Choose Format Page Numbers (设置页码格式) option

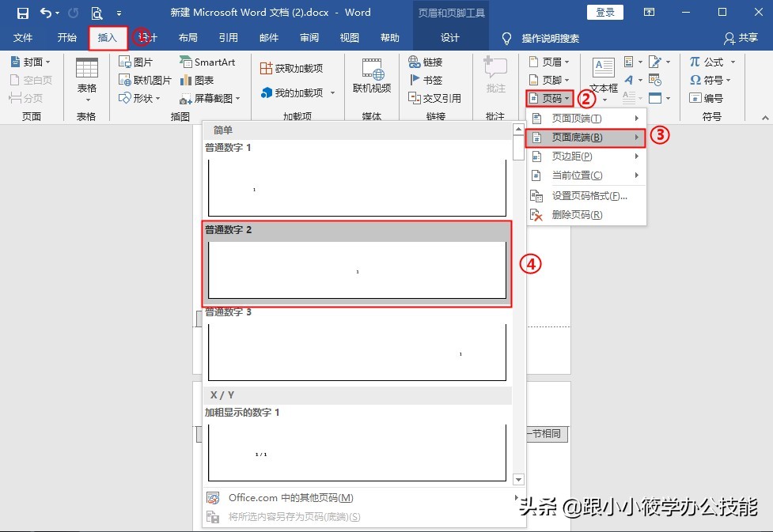pyautogui.click(x=586, y=196)
